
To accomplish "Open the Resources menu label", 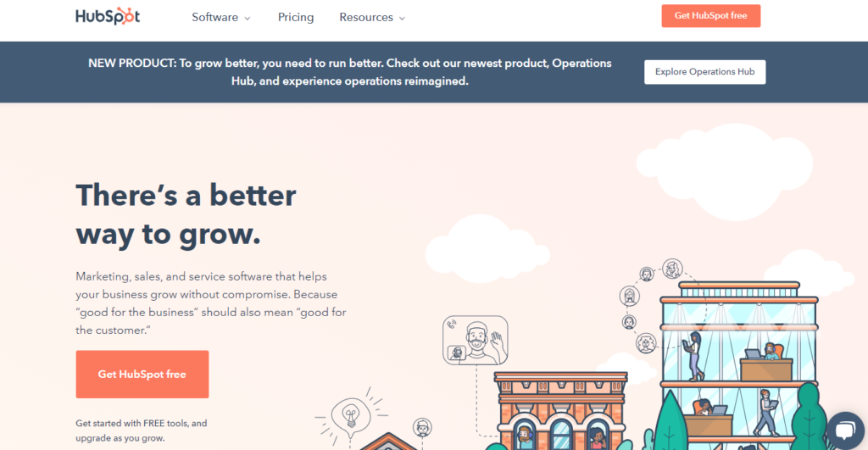I will point(366,17).
